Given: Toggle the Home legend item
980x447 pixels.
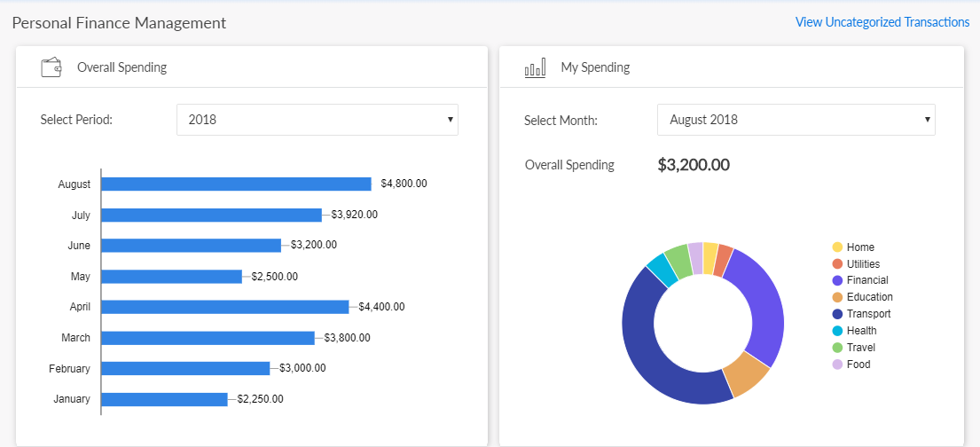Looking at the screenshot, I should pos(852,247).
